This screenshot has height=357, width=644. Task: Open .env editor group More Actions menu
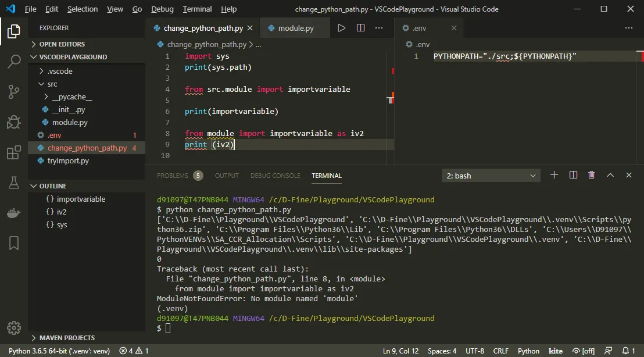629,28
